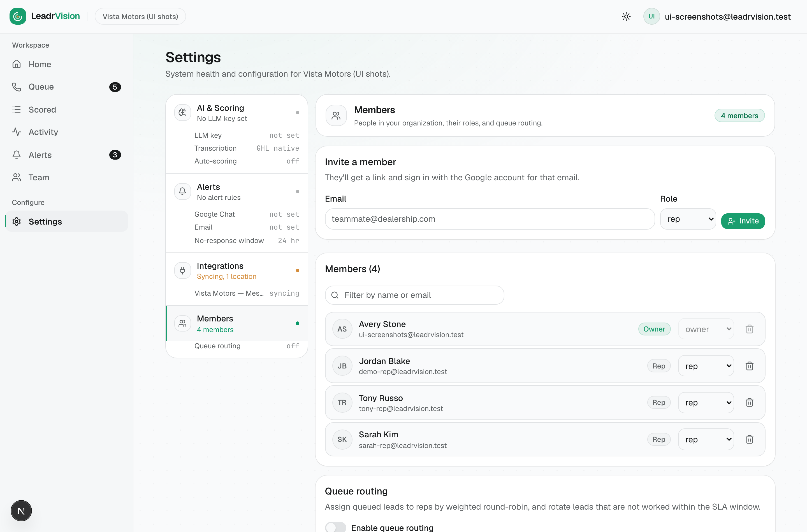The width and height of the screenshot is (807, 532).
Task: Select Settings in the Configure section
Action: click(66, 221)
